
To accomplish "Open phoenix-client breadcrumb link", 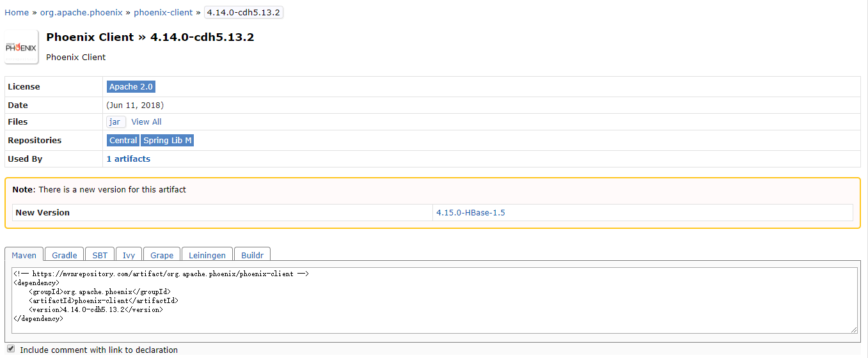I will coord(163,12).
